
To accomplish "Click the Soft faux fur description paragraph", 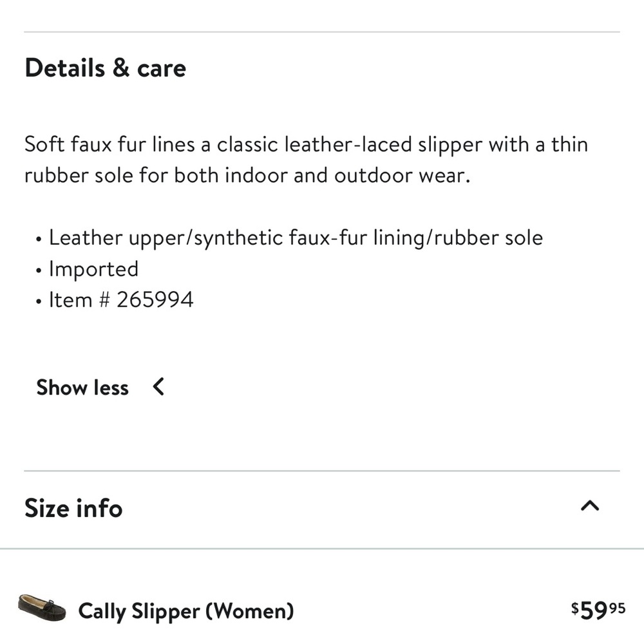I will click(306, 160).
